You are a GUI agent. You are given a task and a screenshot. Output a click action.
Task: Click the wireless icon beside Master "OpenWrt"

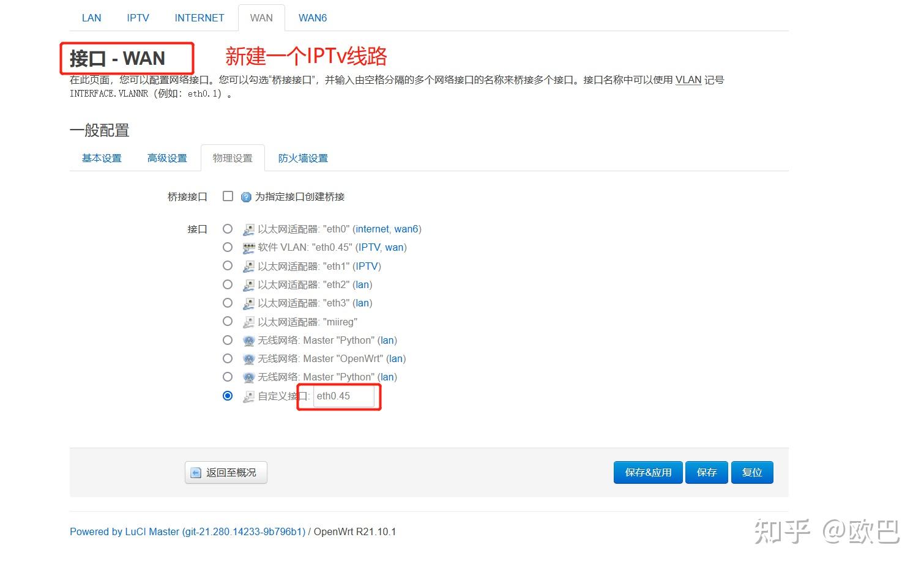pyautogui.click(x=248, y=358)
